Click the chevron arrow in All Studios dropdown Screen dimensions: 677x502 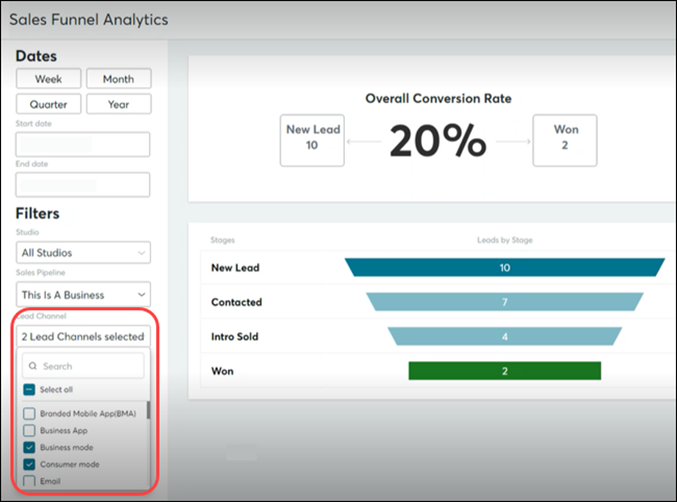[141, 253]
